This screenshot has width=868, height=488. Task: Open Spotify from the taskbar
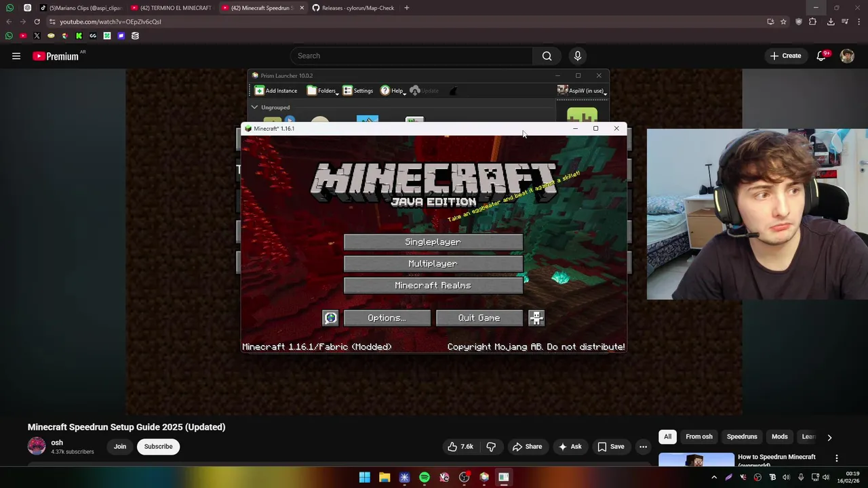click(425, 478)
